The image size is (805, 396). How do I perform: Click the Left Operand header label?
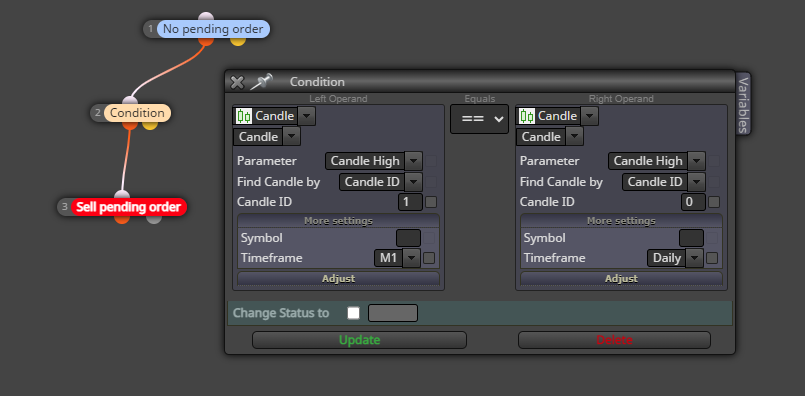pyautogui.click(x=338, y=99)
